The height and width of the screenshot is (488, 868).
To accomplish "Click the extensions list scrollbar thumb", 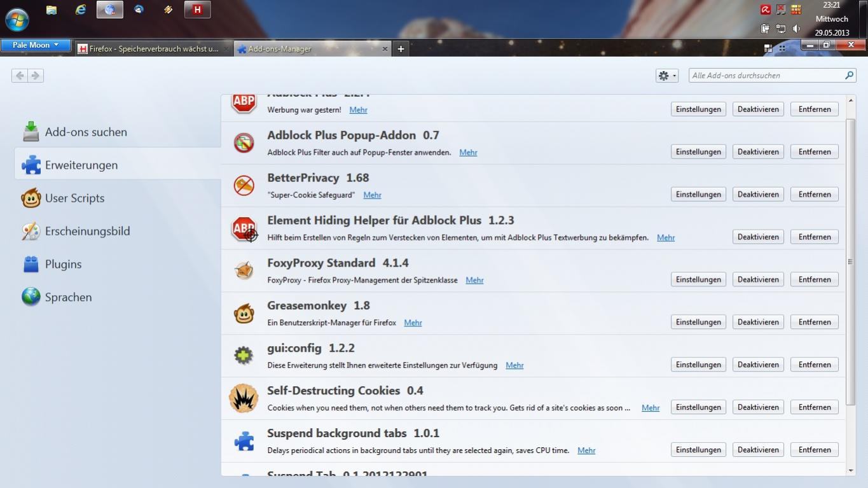I will coord(851,261).
